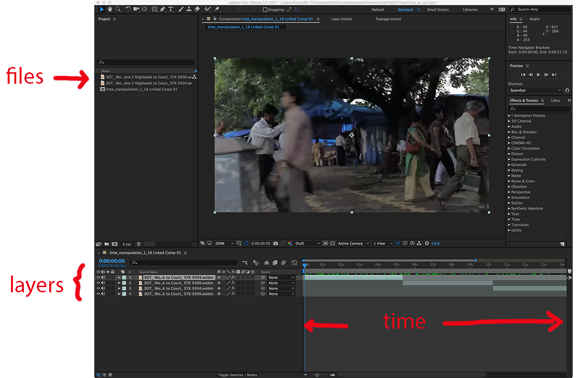Choose the Horizontal Type tool
This screenshot has height=378, width=588.
171,9
